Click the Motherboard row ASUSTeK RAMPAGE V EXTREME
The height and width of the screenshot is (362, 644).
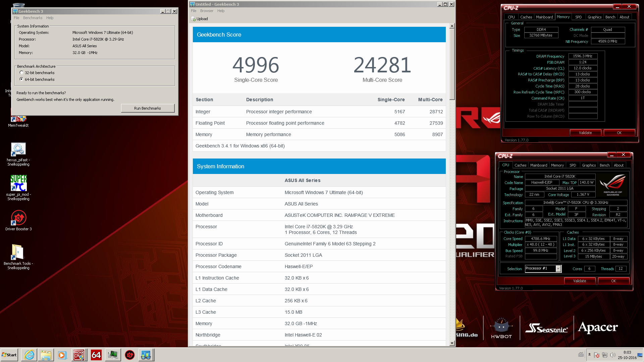[319, 215]
